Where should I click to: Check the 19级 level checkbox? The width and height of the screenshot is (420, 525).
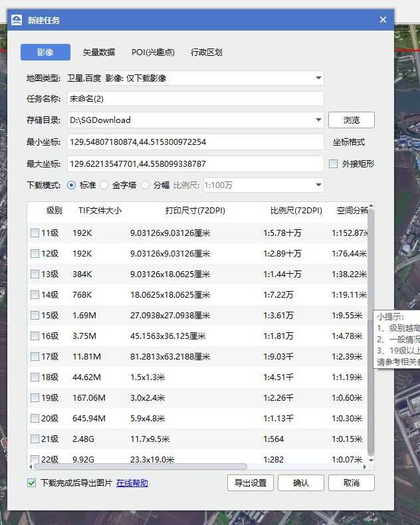[35, 398]
